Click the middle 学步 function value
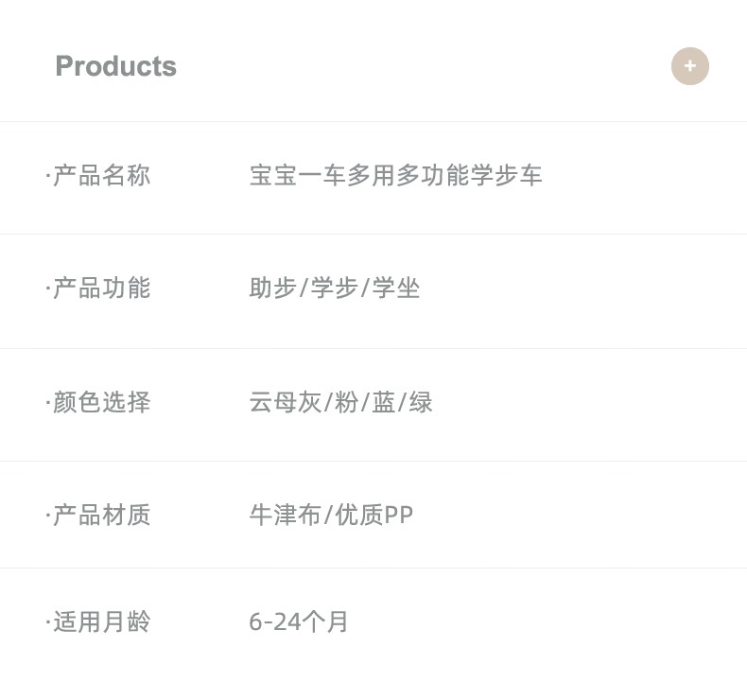The image size is (747, 700). 335,288
